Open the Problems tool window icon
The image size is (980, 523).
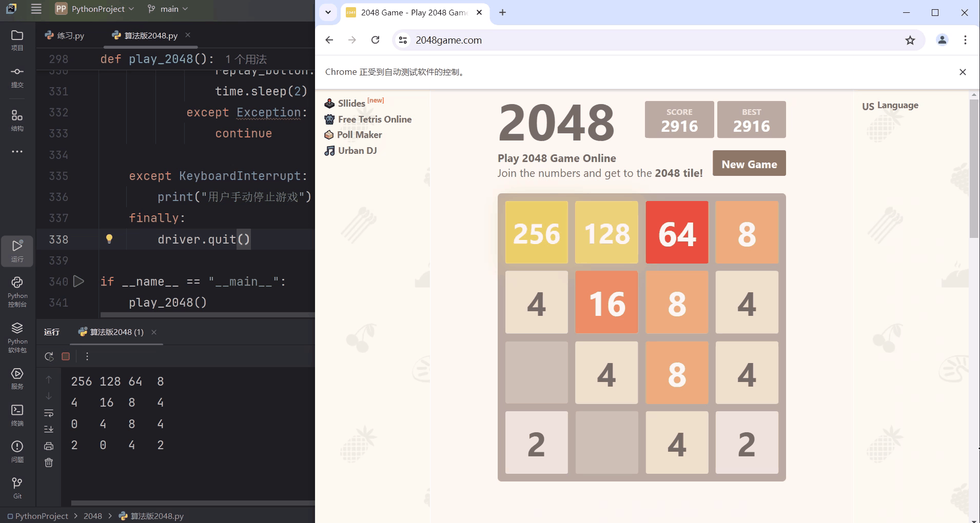[x=17, y=451]
